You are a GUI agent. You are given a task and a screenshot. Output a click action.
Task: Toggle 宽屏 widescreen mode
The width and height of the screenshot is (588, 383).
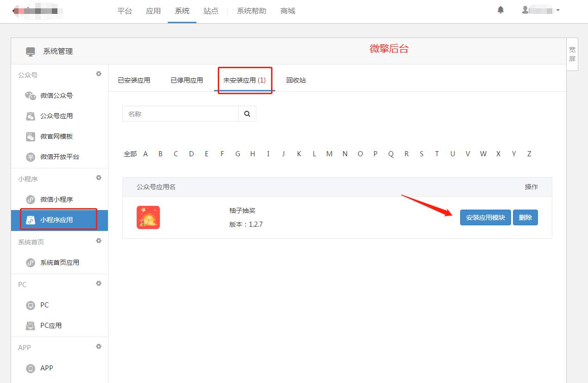[572, 53]
